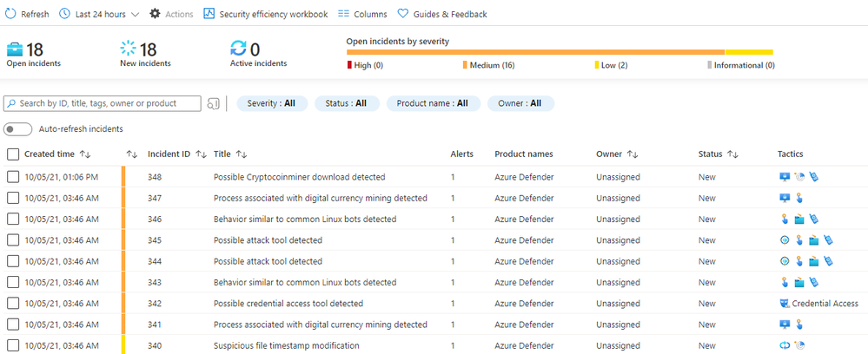Select checkbox for incident 347

13,198
